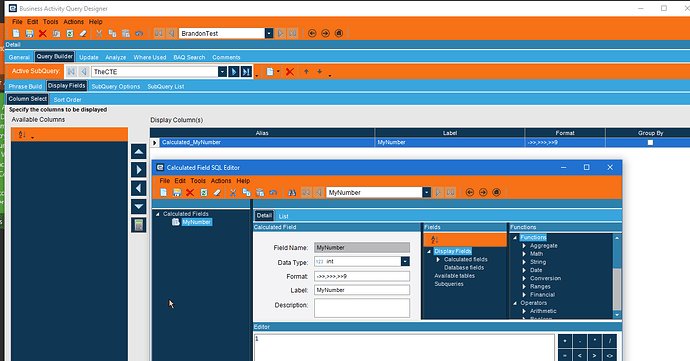This screenshot has height=361, width=690.
Task: Click the move-column-up arrow button
Action: click(x=139, y=152)
